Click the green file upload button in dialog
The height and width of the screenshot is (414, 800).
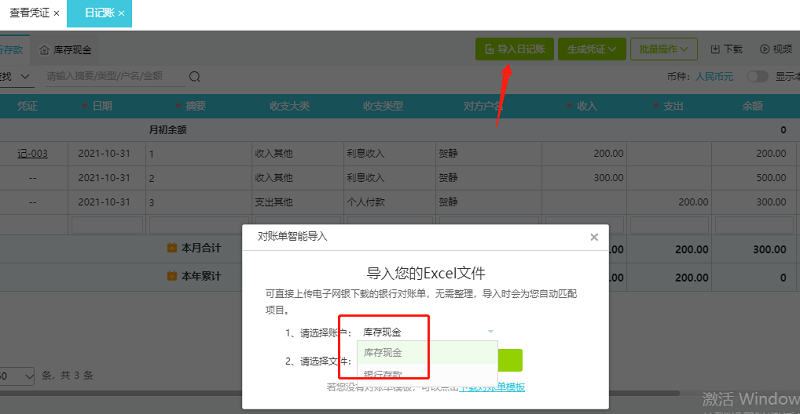click(x=510, y=360)
